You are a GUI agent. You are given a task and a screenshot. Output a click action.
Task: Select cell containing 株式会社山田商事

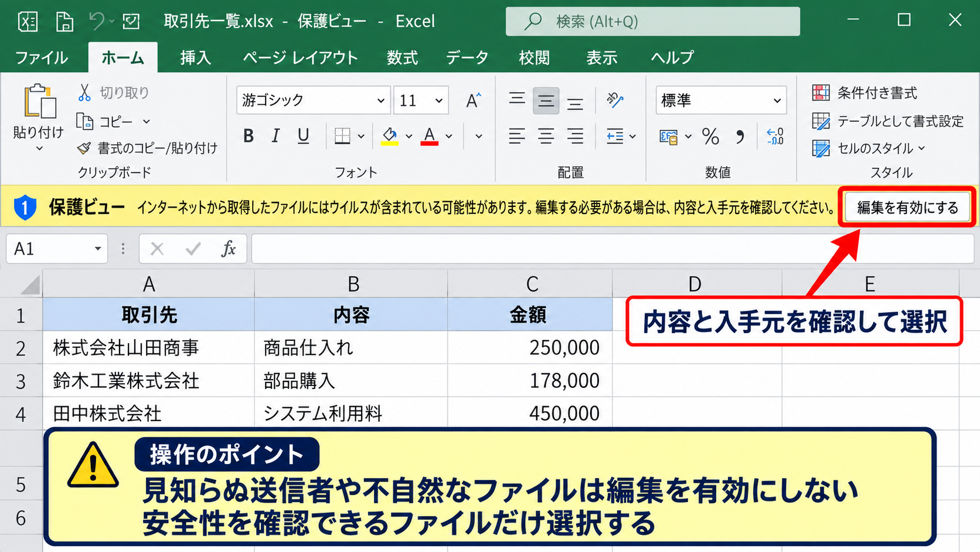click(149, 347)
